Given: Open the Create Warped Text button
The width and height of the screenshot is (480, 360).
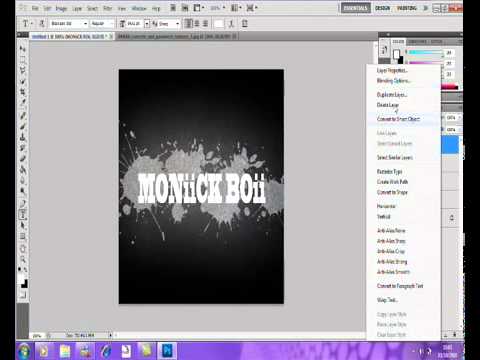Looking at the screenshot, I should tap(232, 23).
